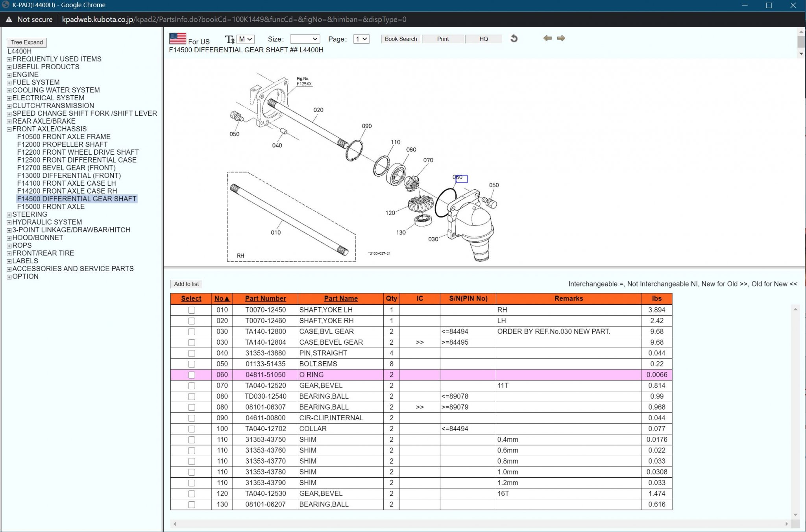Open the text size M dropdown
806x532 pixels.
(x=246, y=39)
